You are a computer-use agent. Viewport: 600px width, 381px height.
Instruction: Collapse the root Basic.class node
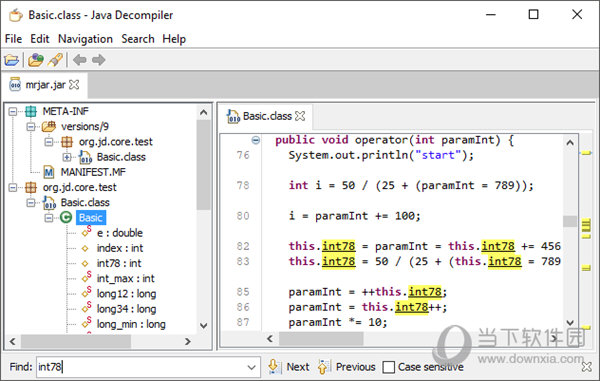(x=31, y=203)
